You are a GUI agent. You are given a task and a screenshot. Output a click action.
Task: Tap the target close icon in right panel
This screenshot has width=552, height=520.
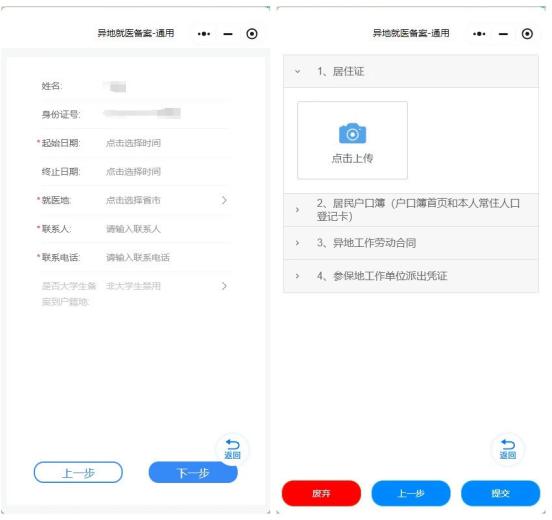[x=527, y=34]
